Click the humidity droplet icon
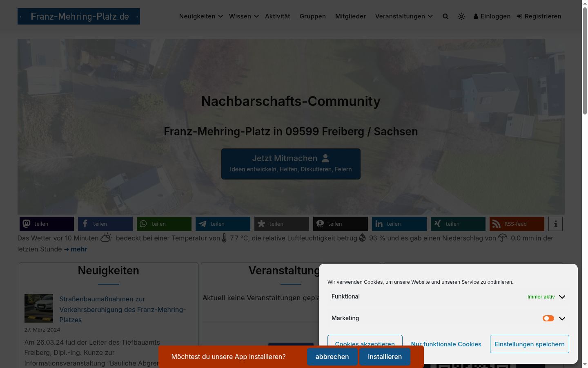The width and height of the screenshot is (588, 368). (362, 238)
